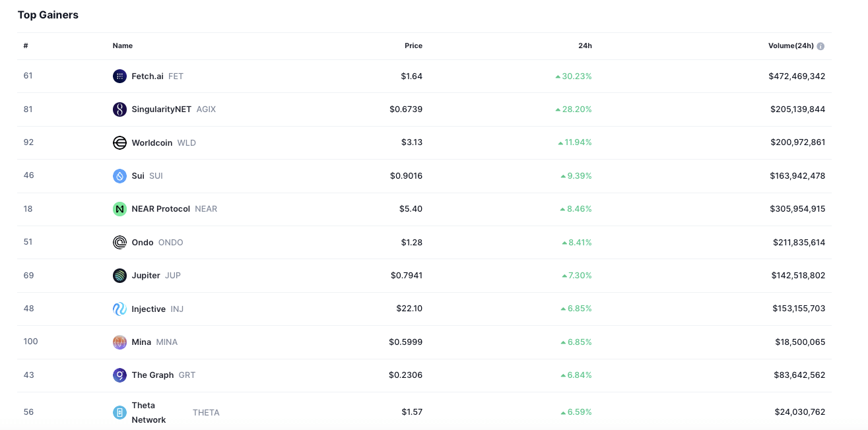Click the Fetch.ai coin logo icon
Screen dimensions: 868x430
pos(119,77)
